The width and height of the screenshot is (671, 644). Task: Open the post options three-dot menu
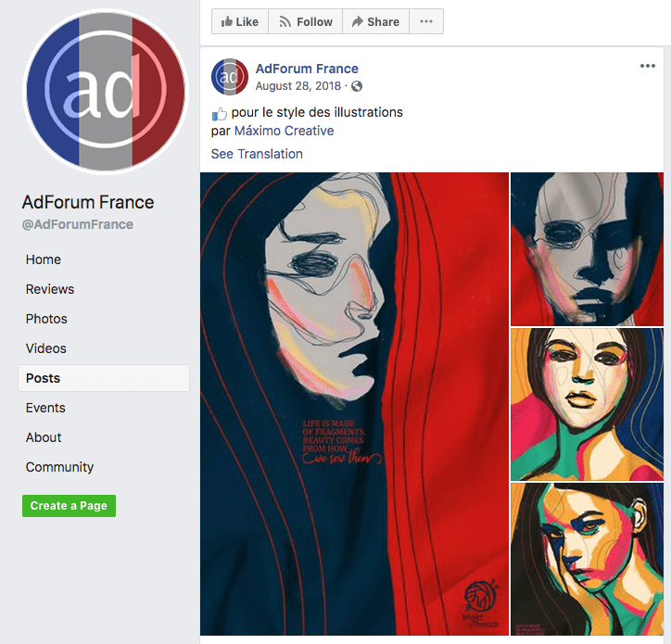(x=648, y=66)
